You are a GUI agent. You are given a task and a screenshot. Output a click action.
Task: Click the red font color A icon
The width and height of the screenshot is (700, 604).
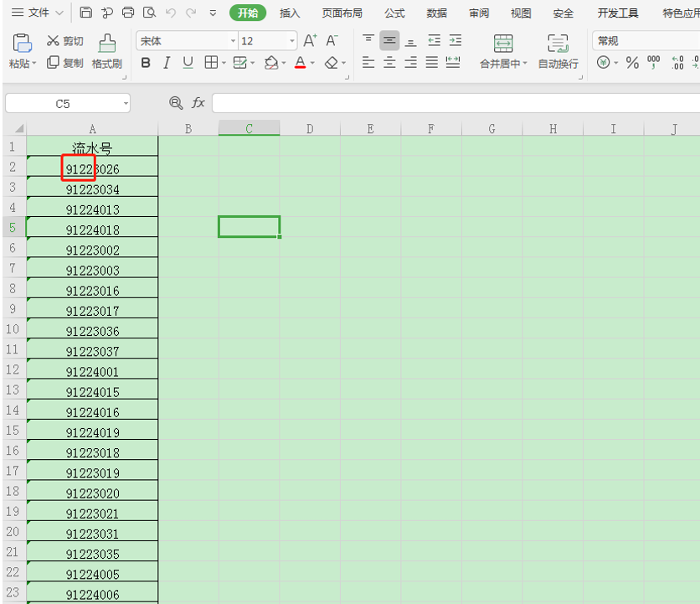301,63
